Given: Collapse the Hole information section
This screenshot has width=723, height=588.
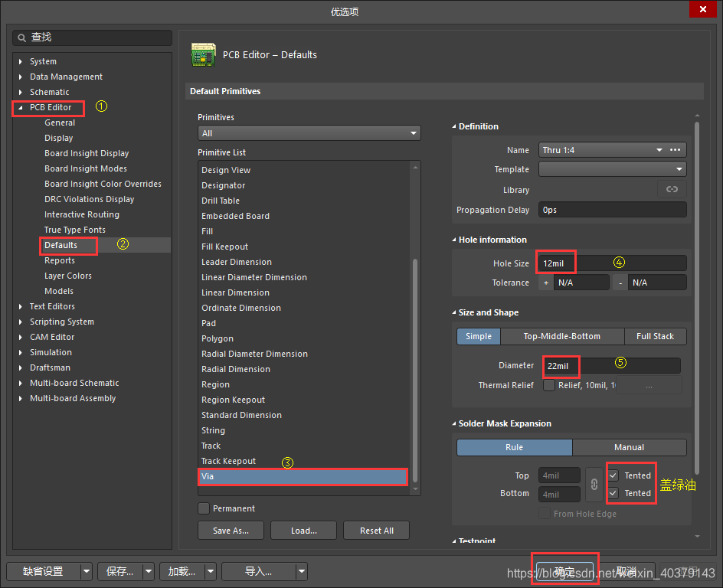Looking at the screenshot, I should pos(454,240).
